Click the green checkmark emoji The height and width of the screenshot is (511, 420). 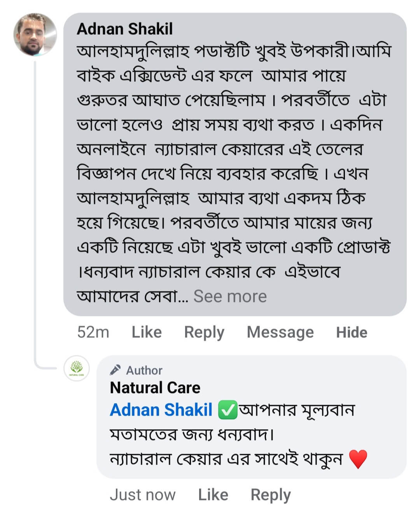tap(227, 410)
